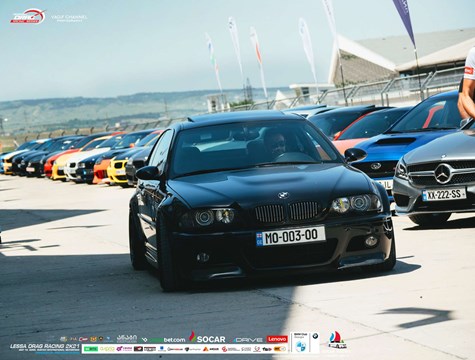Click the red Lenovo sponsor logo
The width and height of the screenshot is (475, 360).
[x=277, y=339]
